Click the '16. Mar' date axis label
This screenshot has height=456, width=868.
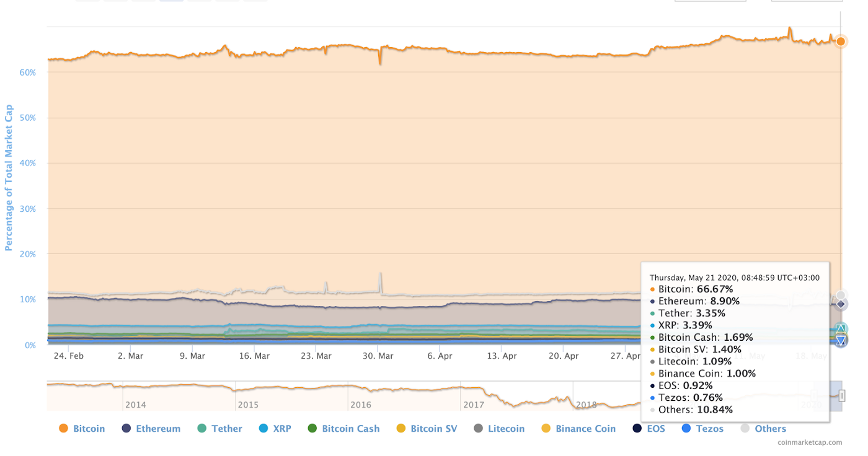[x=254, y=356]
